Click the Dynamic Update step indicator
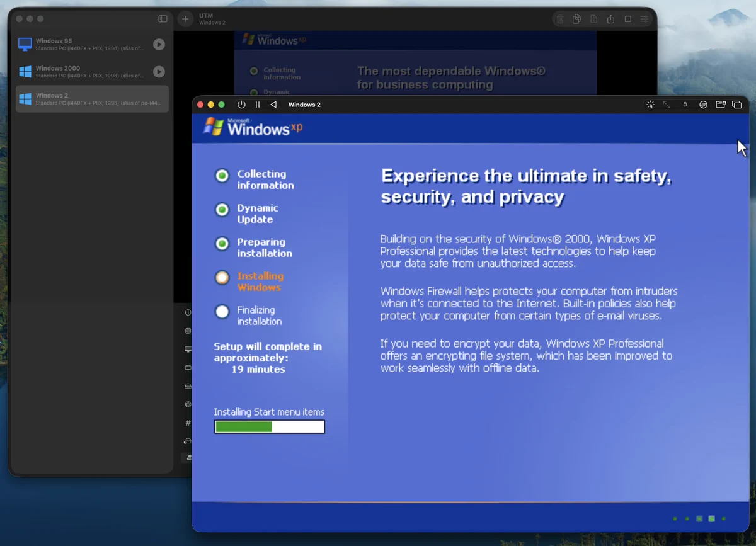 [x=222, y=210]
